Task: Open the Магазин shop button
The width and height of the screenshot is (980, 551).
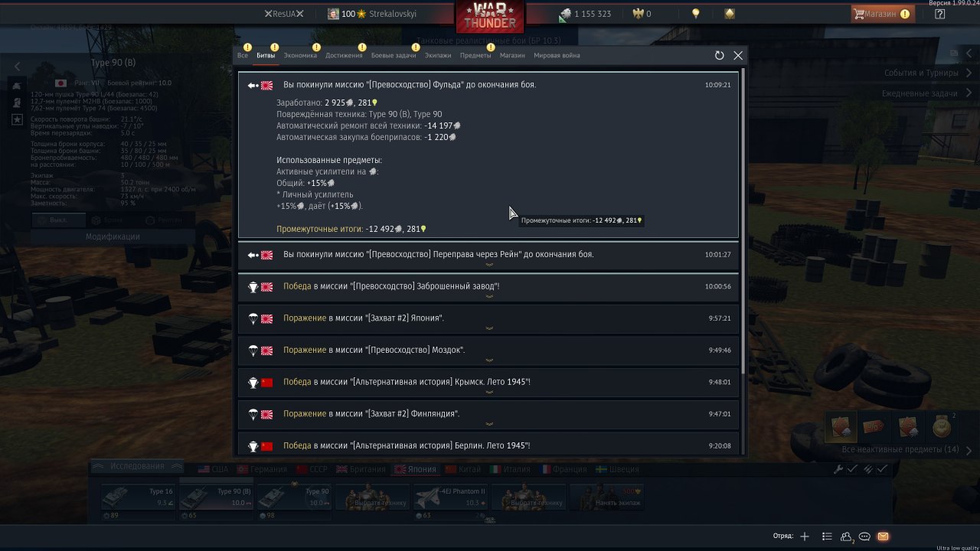Action: pyautogui.click(x=883, y=14)
